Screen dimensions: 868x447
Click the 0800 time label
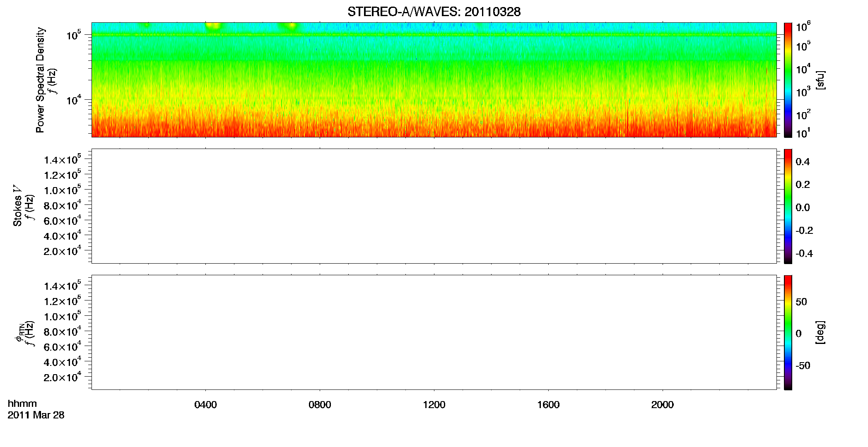(x=320, y=405)
